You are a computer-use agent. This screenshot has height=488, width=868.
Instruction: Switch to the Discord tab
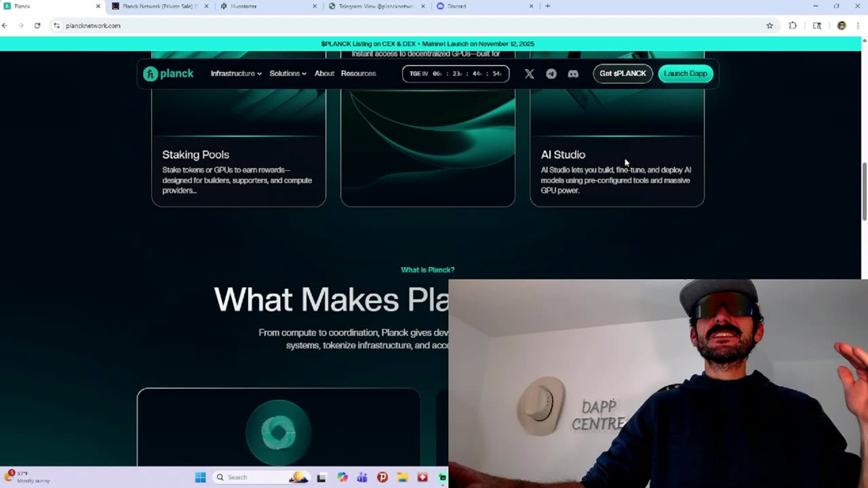point(485,6)
